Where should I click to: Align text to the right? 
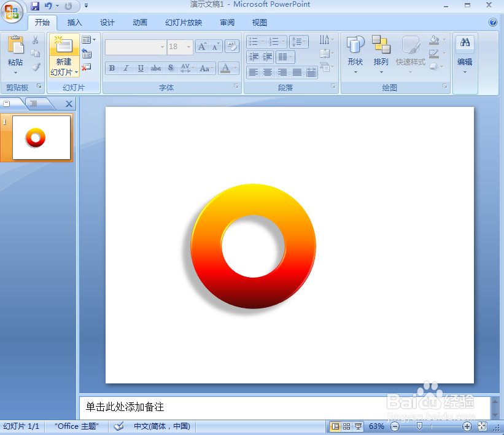point(282,72)
